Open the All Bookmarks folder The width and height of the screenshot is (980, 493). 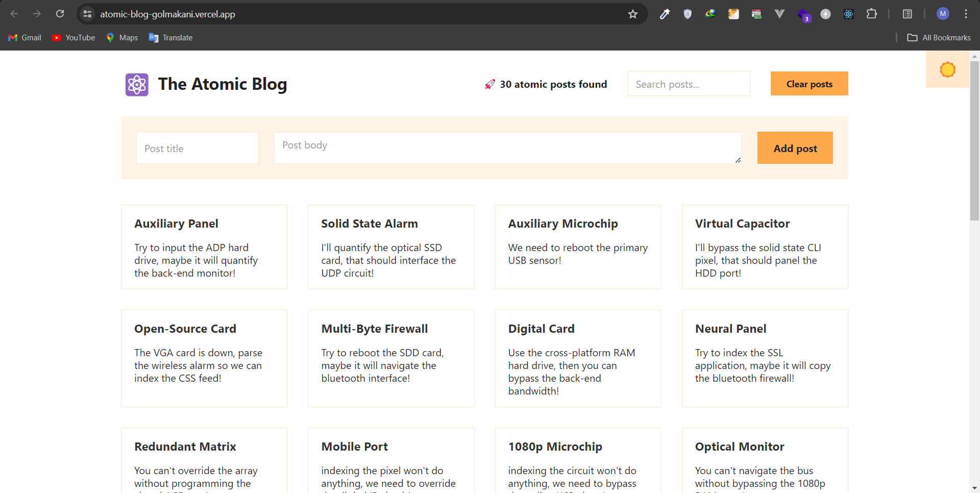coord(939,38)
